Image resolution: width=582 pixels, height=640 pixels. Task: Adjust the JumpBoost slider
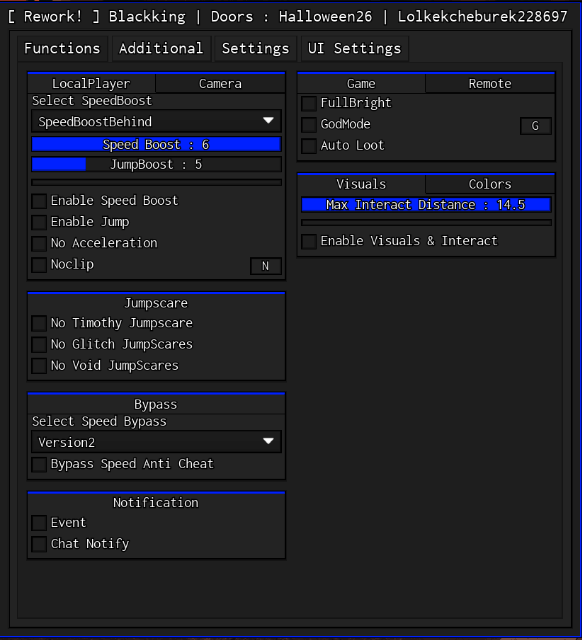coord(156,164)
